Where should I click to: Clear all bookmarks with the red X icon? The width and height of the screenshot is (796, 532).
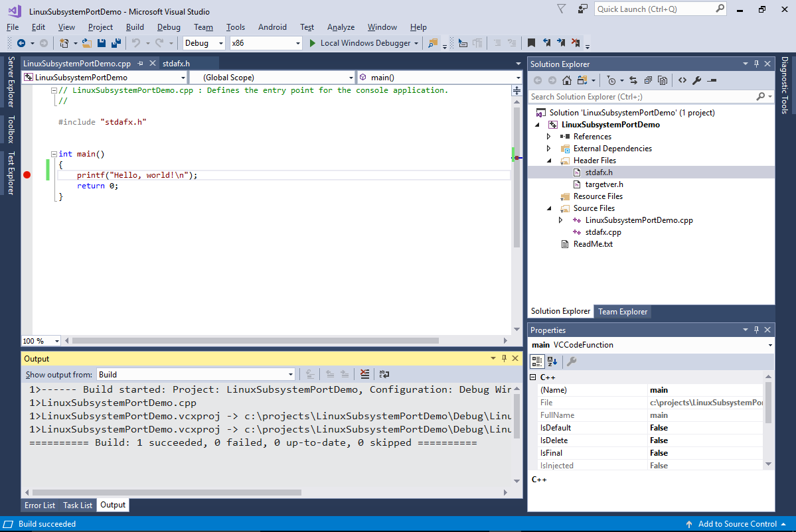tap(575, 43)
